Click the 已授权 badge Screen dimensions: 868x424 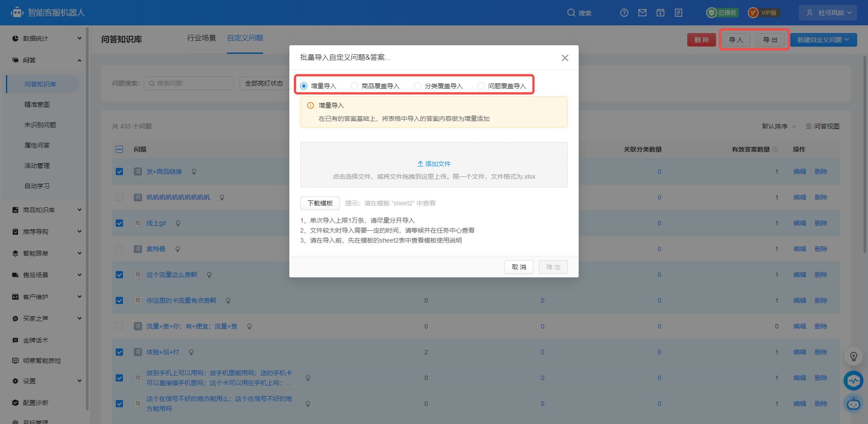pos(722,13)
